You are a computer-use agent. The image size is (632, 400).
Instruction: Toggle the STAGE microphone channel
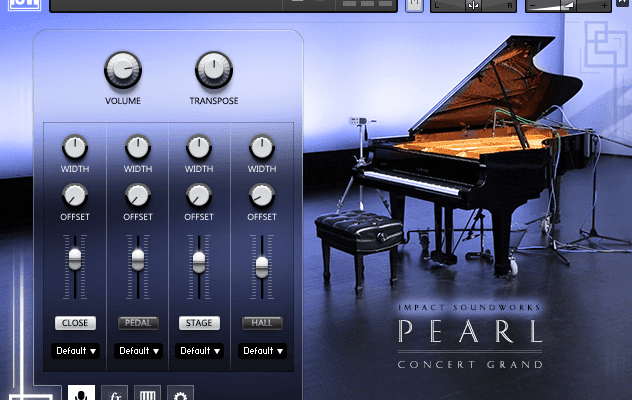click(199, 323)
